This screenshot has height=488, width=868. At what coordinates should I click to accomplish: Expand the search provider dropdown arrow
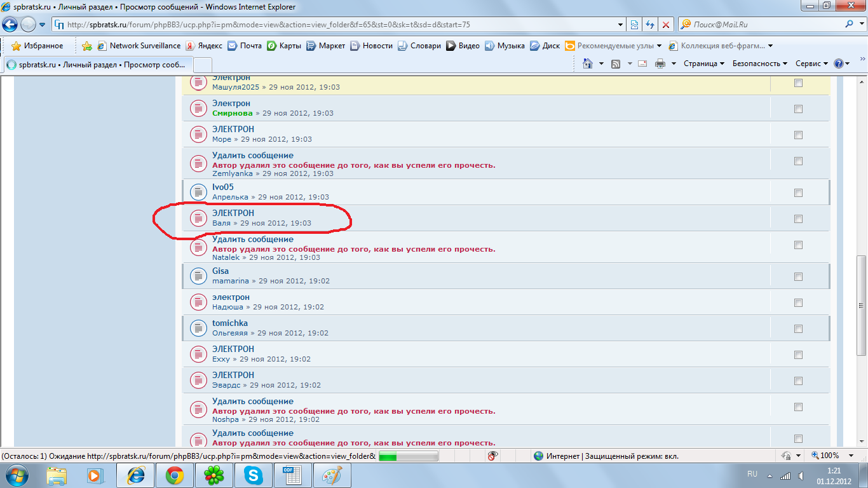[861, 24]
